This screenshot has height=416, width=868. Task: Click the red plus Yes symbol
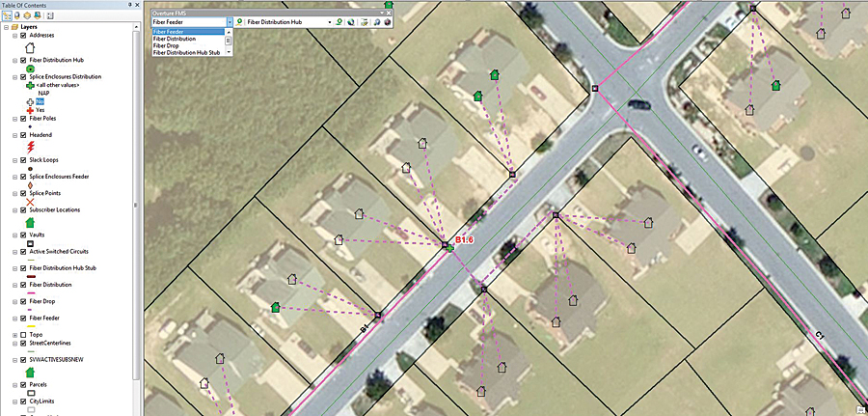31,110
